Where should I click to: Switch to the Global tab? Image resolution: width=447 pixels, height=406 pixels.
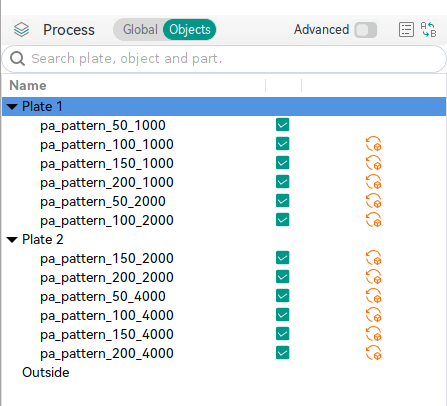(140, 30)
